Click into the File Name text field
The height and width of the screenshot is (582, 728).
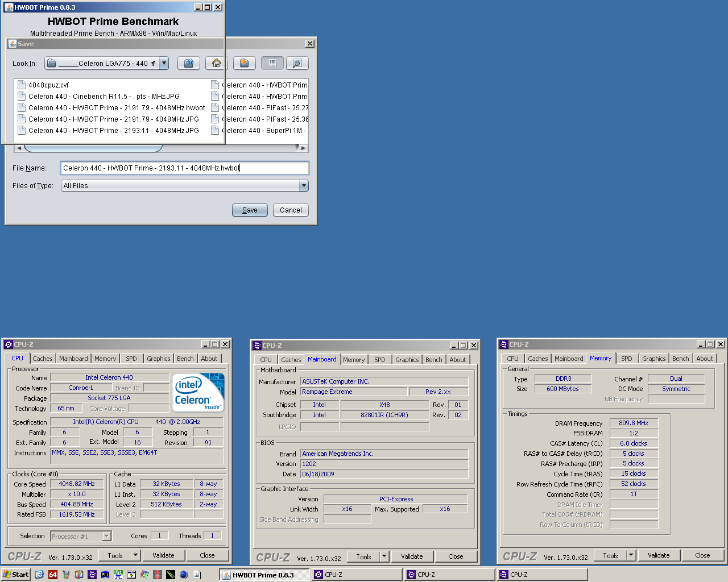[185, 168]
